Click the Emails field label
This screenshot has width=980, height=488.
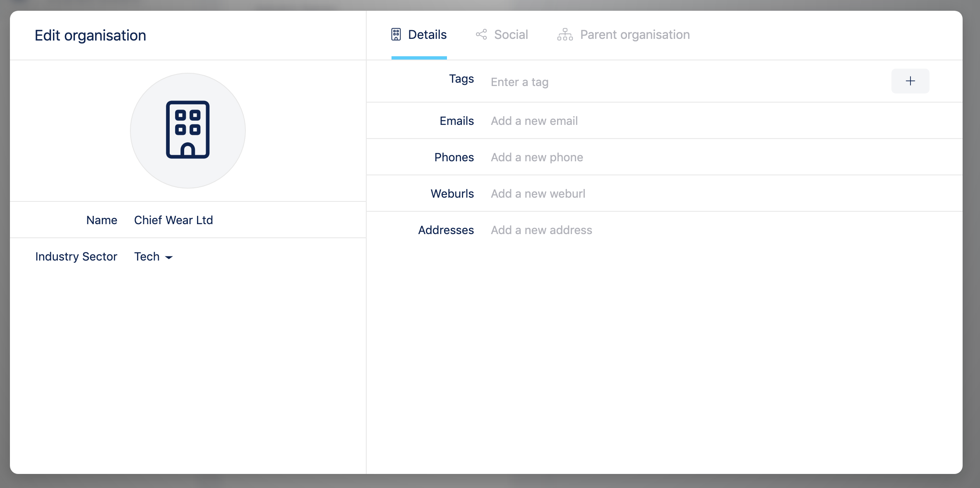(456, 121)
